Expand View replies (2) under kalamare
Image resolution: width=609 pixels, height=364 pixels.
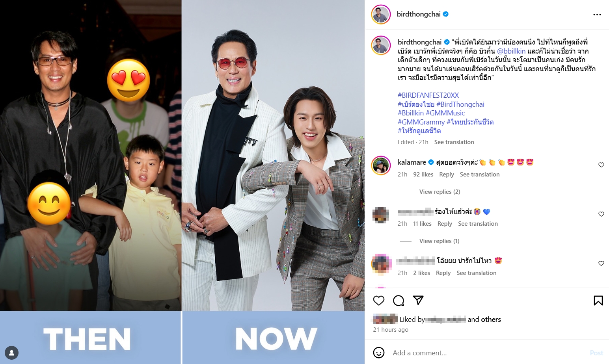[x=440, y=192]
